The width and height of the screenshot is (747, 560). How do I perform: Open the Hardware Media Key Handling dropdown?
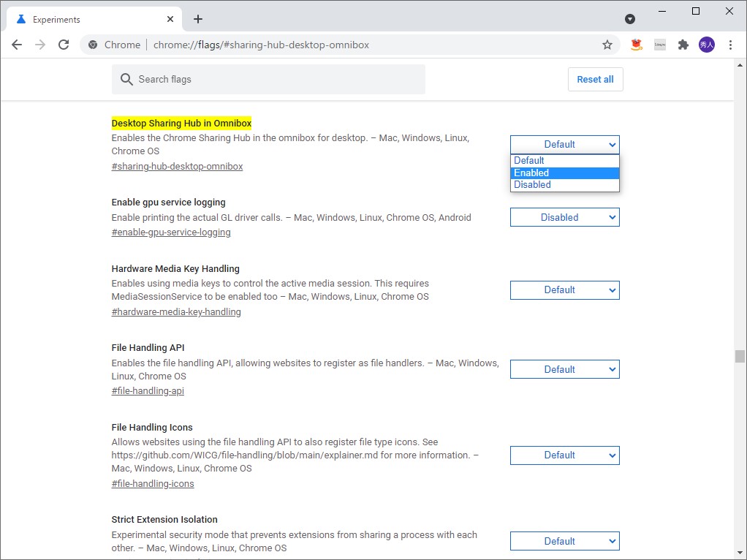[564, 290]
